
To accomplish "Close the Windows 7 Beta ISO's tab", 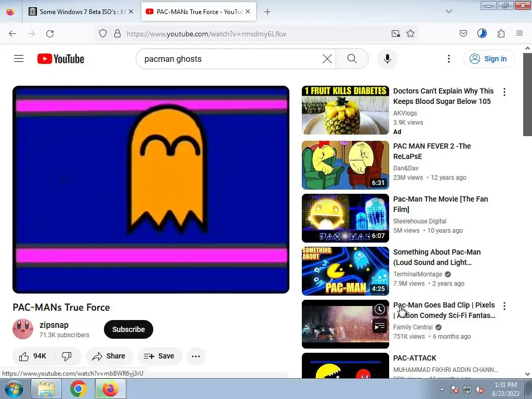I will point(131,11).
